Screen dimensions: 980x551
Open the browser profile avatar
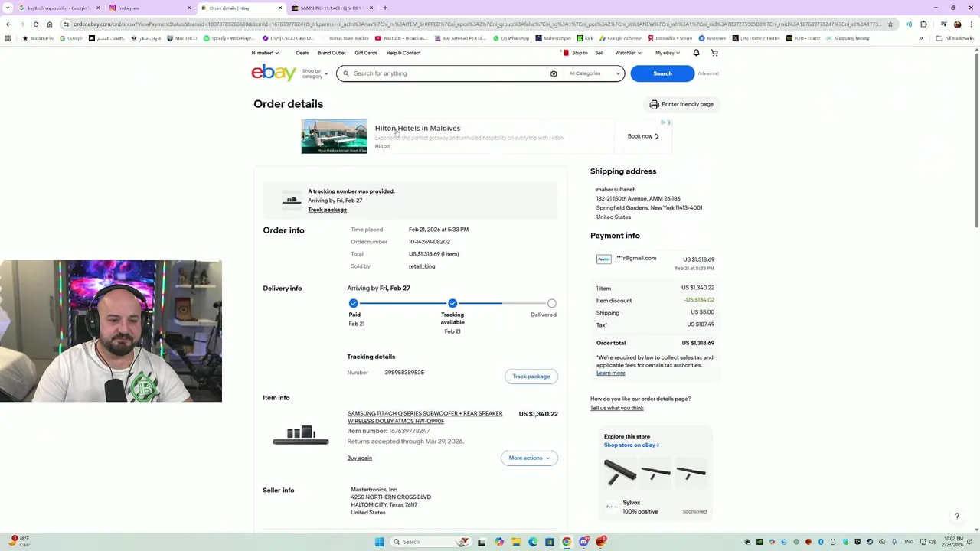pos(957,24)
